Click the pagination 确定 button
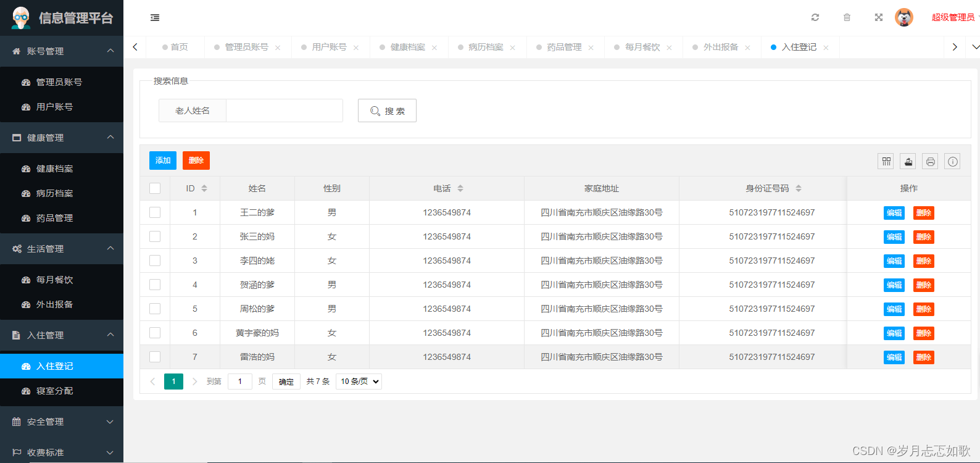Viewport: 980px width, 463px height. [x=286, y=382]
